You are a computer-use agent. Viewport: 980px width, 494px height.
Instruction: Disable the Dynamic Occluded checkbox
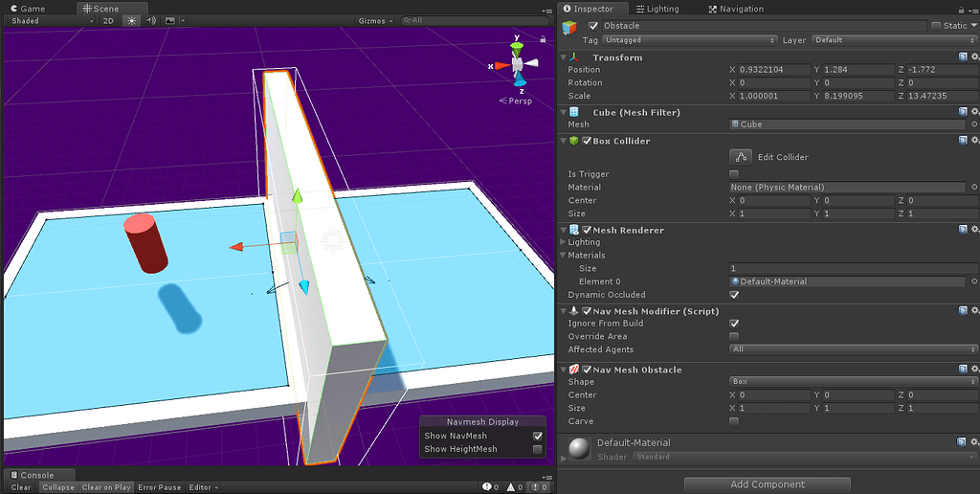point(734,295)
